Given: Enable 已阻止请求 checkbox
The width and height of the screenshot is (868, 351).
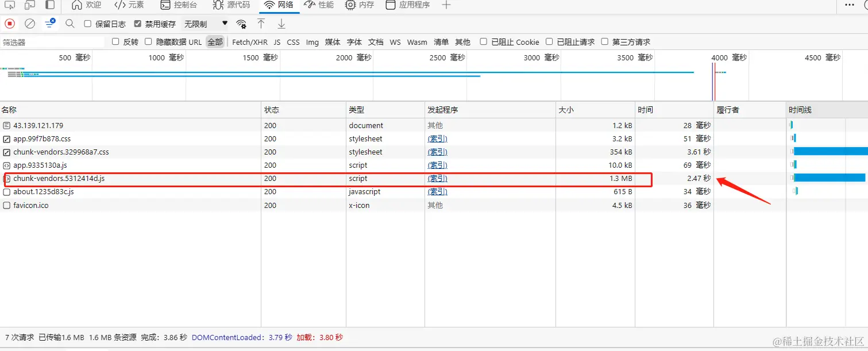Looking at the screenshot, I should (x=549, y=42).
